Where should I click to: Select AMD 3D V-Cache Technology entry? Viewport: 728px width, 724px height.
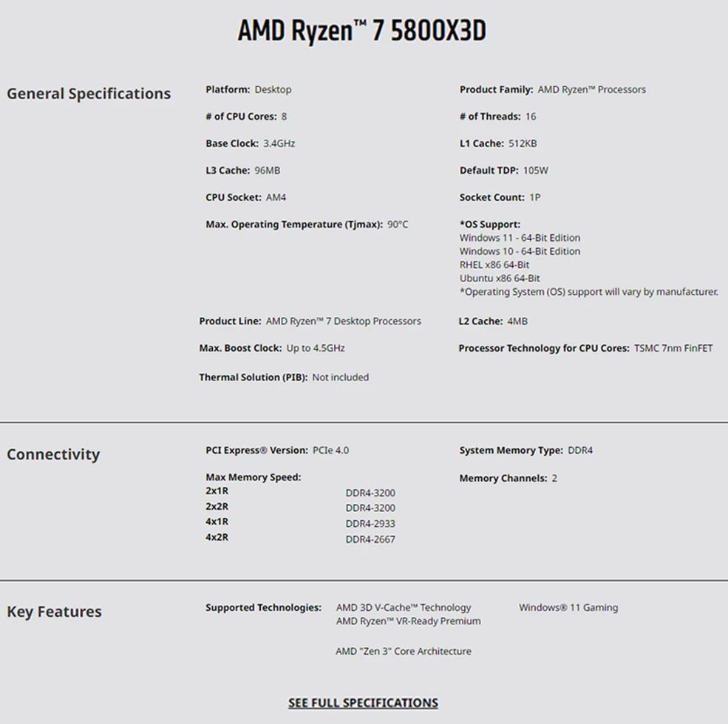coord(404,607)
